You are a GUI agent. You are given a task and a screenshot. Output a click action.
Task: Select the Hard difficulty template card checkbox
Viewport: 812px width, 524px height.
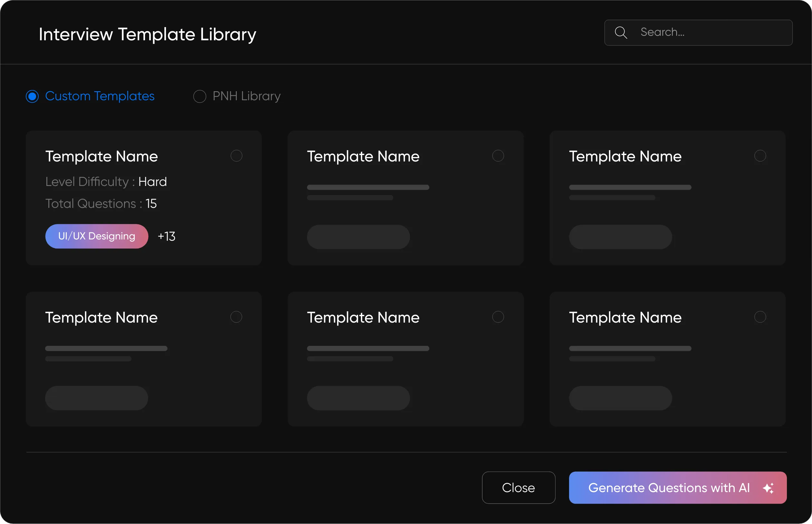click(x=236, y=156)
